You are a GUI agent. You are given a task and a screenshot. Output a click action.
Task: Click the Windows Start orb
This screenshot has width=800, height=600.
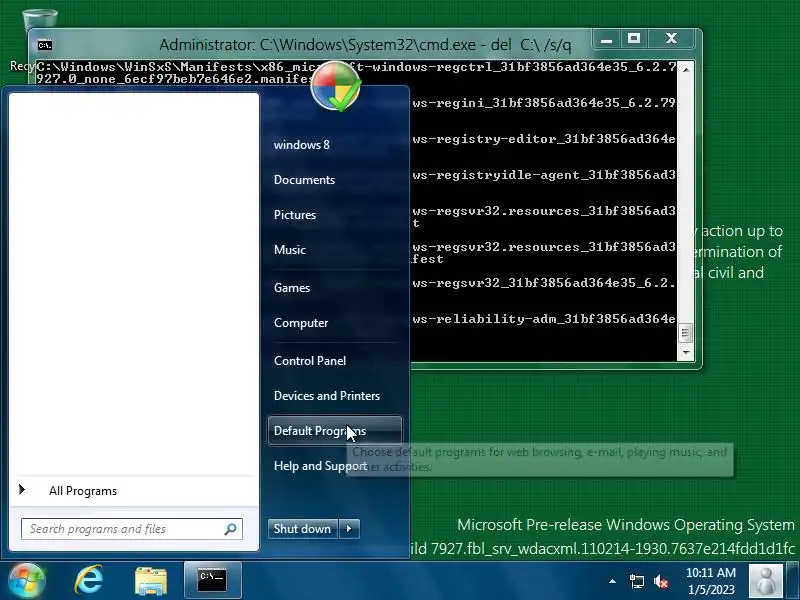pos(27,580)
